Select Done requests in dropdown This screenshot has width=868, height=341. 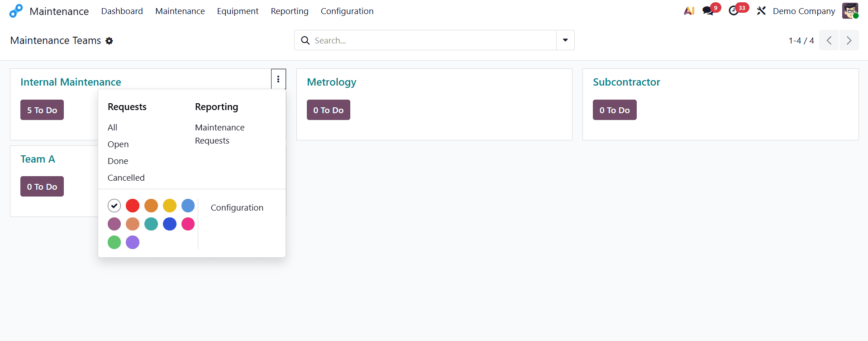click(x=118, y=161)
